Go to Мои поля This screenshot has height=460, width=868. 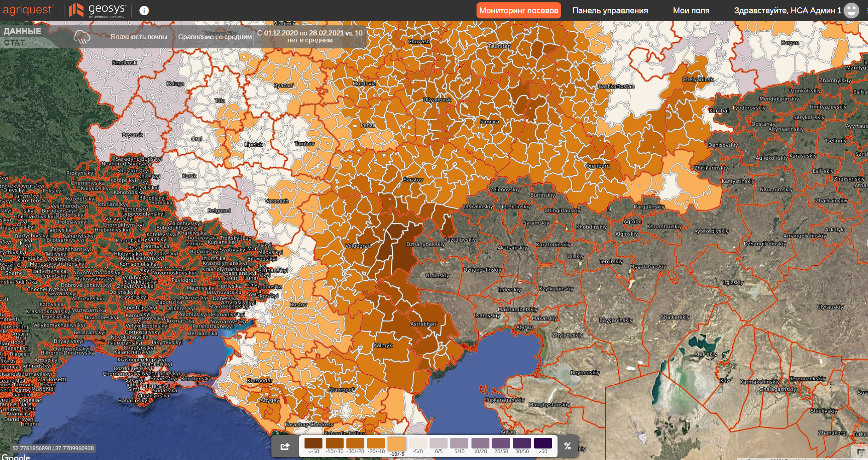coord(691,10)
